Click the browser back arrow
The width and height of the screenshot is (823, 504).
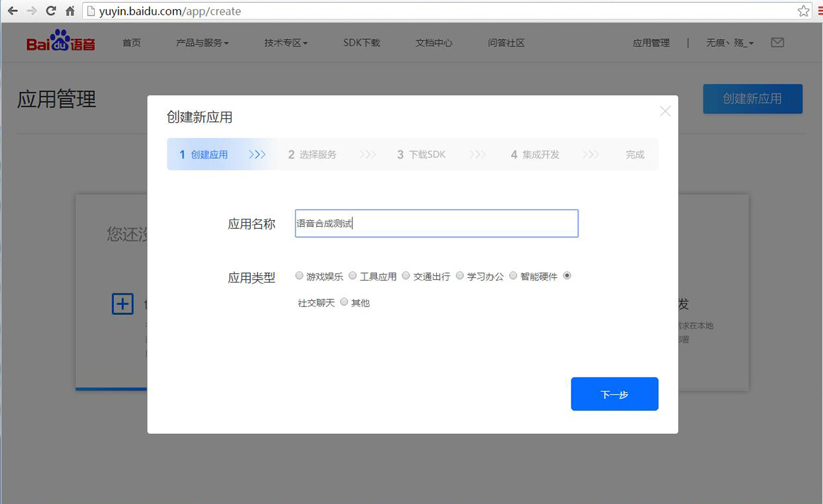pos(13,11)
